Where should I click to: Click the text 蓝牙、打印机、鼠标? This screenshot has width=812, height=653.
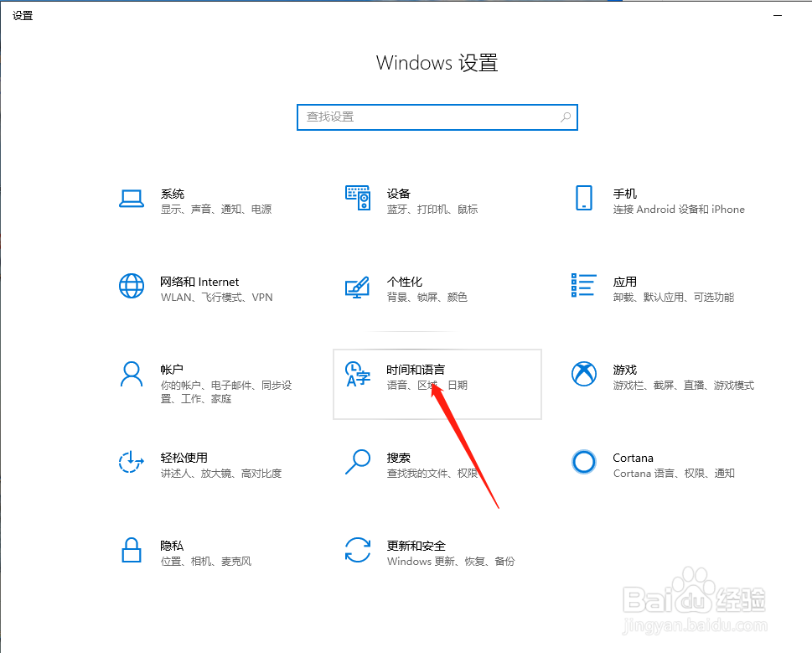(432, 210)
